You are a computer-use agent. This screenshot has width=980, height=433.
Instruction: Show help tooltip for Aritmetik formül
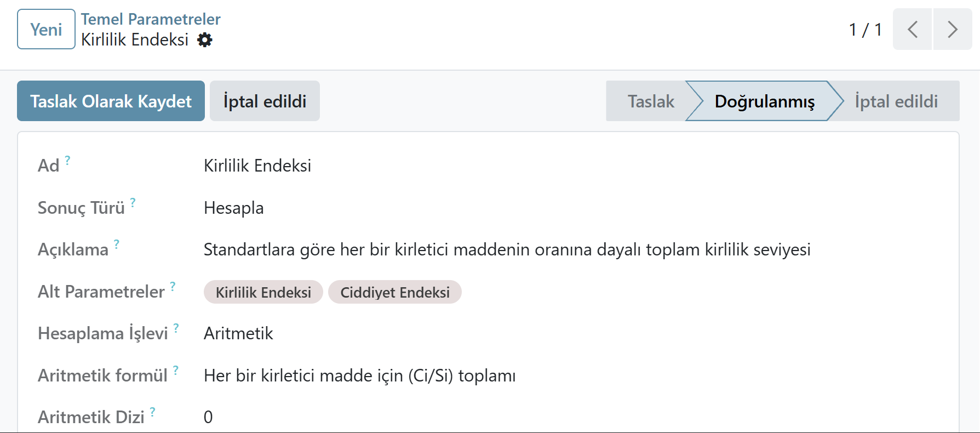click(x=175, y=370)
